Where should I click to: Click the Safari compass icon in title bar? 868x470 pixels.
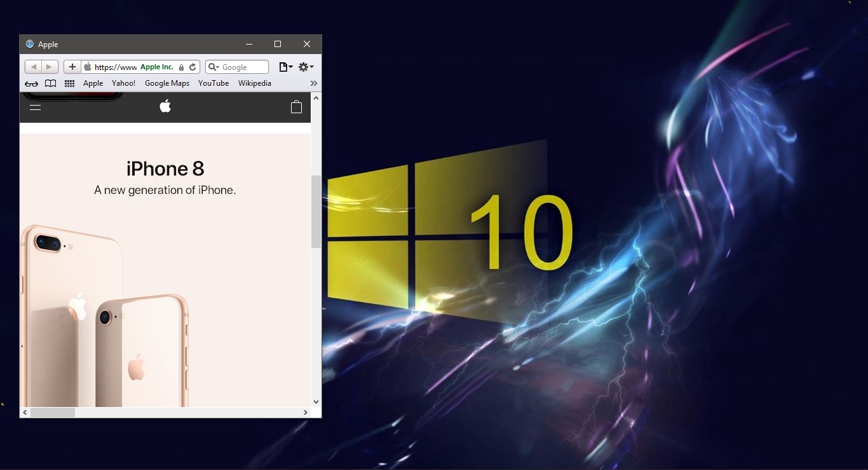coord(30,44)
